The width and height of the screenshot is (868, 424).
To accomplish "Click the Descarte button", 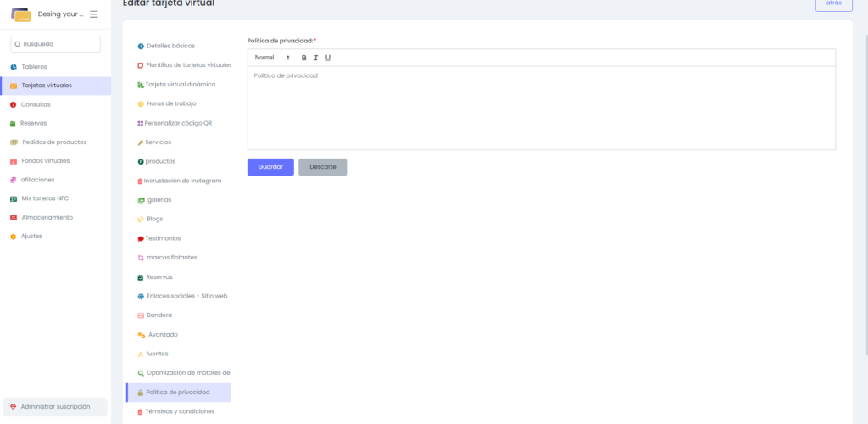I will [x=322, y=167].
